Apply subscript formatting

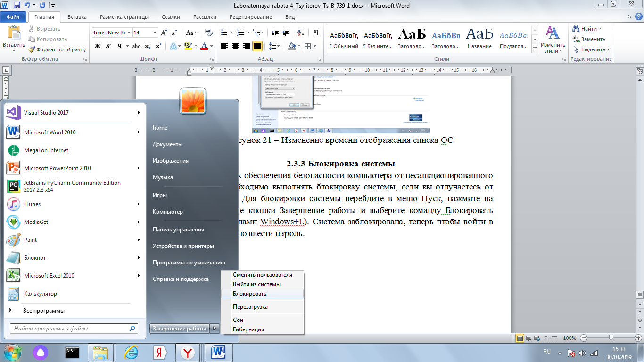(147, 46)
